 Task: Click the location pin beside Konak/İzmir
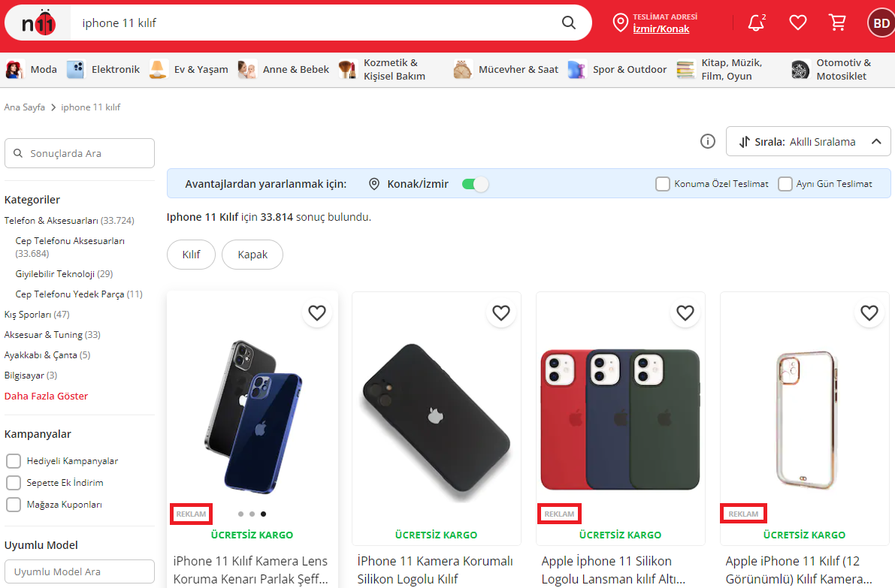(x=374, y=184)
